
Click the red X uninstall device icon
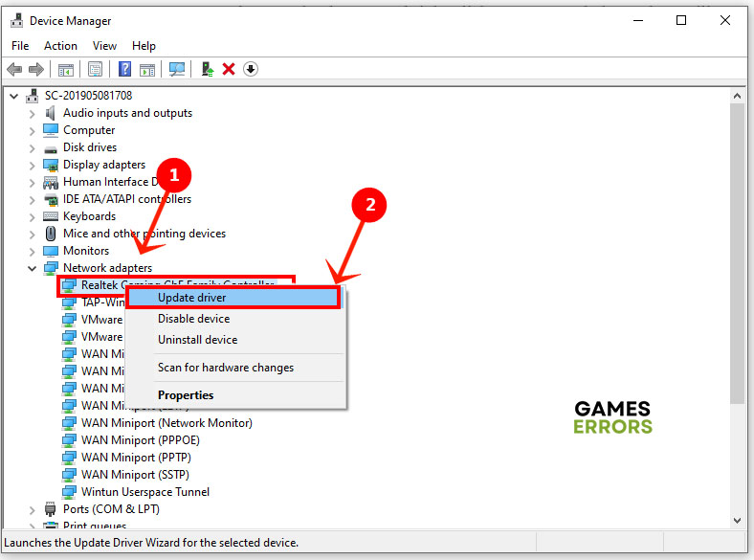coord(229,69)
